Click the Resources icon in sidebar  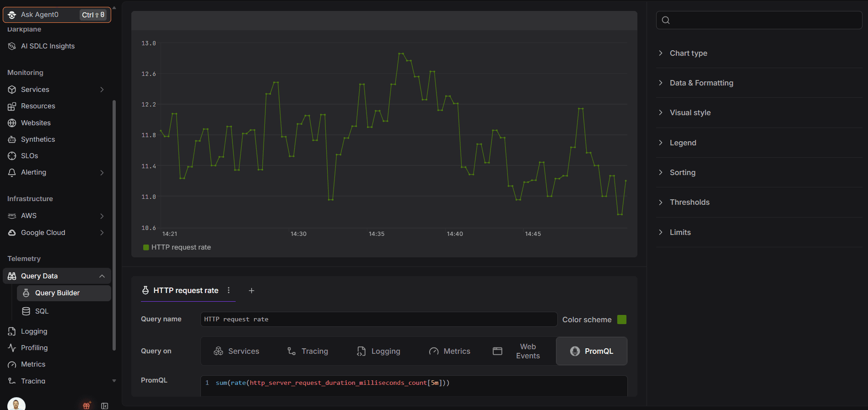click(x=12, y=106)
